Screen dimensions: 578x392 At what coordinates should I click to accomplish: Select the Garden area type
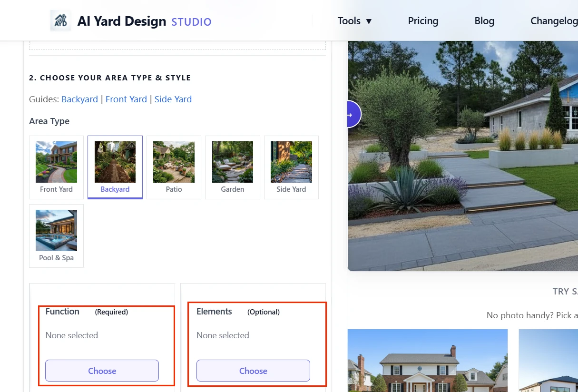click(x=233, y=167)
